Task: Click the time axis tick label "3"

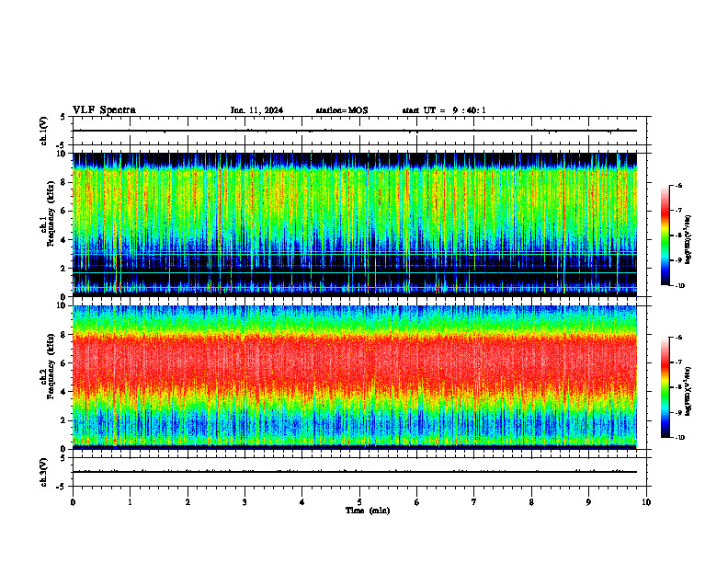Action: [x=245, y=502]
